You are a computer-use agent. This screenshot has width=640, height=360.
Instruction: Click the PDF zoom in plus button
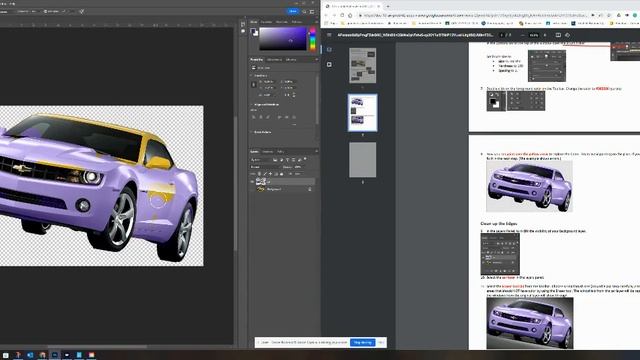point(545,35)
